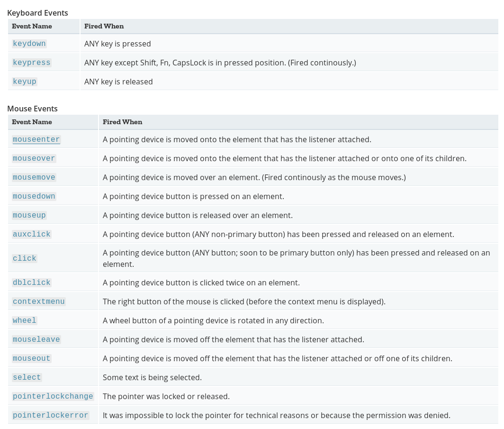This screenshot has width=504, height=429.
Task: Click description starting 'ANY key except Shift'
Action: click(x=220, y=63)
